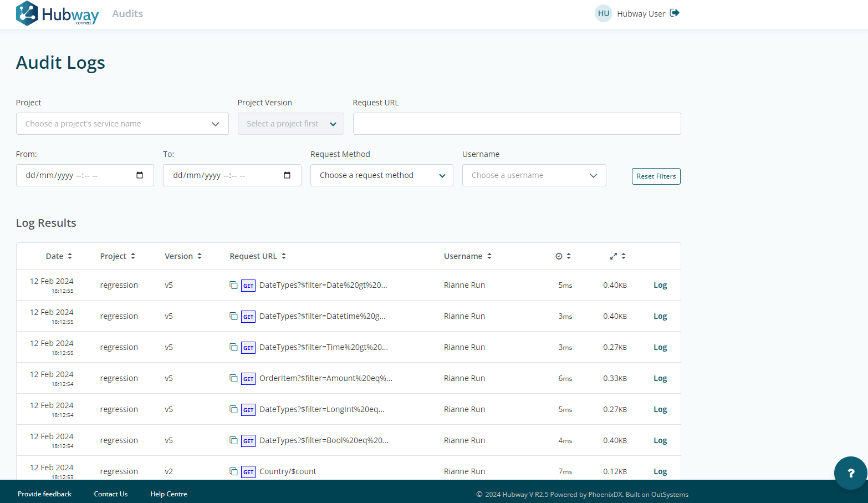The width and height of the screenshot is (868, 503).
Task: Click the HU user avatar circle
Action: tap(603, 13)
